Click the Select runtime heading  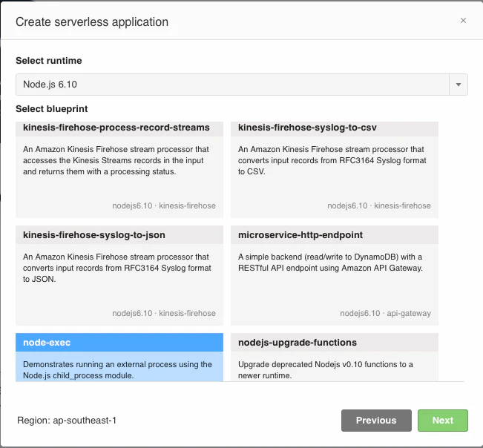coord(49,61)
